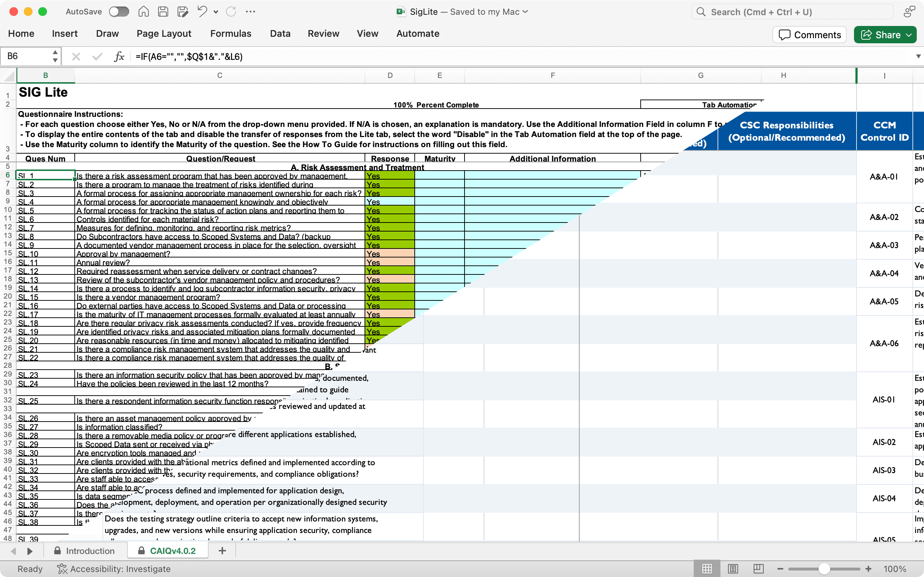Open the Share button dropdown arrow
924x577 pixels.
point(909,35)
